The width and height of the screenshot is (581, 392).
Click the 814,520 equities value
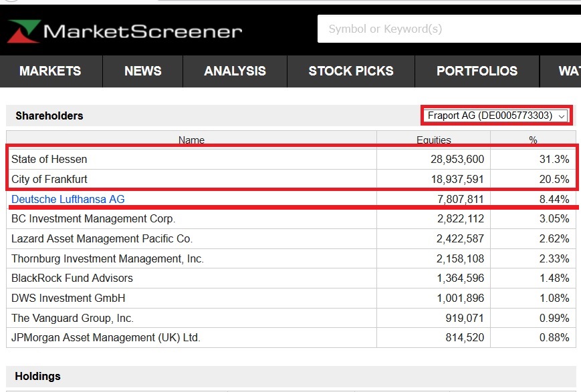click(465, 338)
